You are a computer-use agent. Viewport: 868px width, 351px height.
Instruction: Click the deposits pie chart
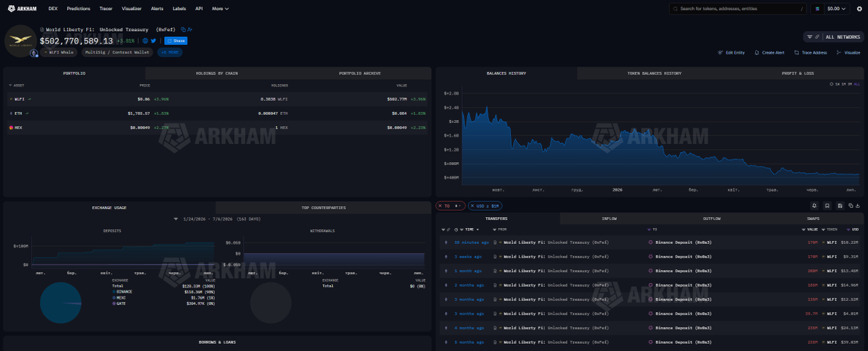tap(60, 303)
